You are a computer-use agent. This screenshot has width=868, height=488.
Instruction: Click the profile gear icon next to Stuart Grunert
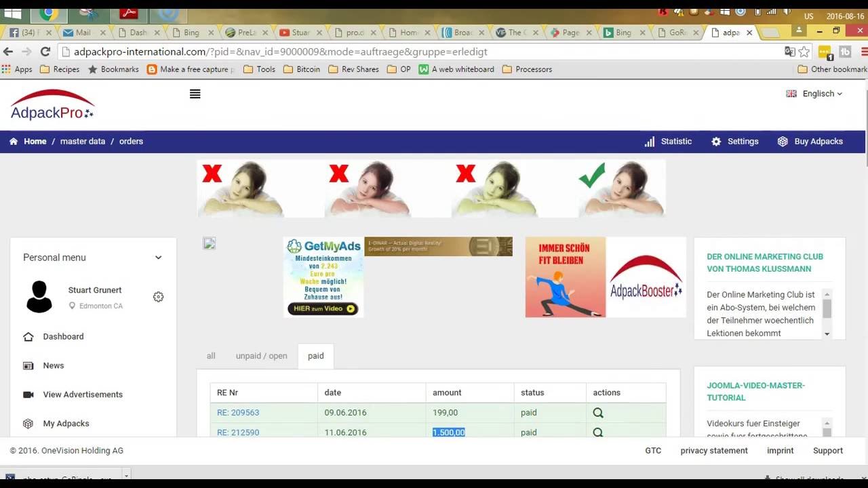pos(158,297)
